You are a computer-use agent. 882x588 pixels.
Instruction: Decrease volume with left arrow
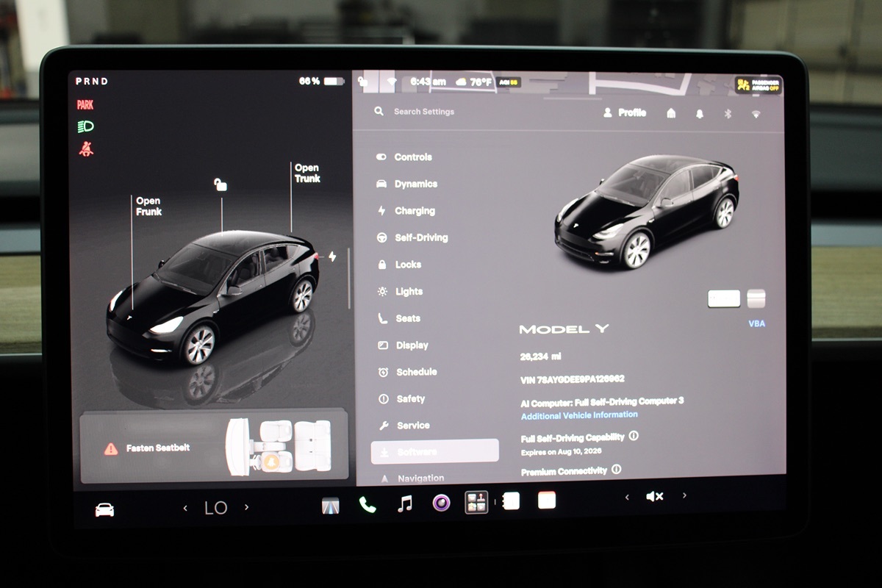(x=627, y=498)
